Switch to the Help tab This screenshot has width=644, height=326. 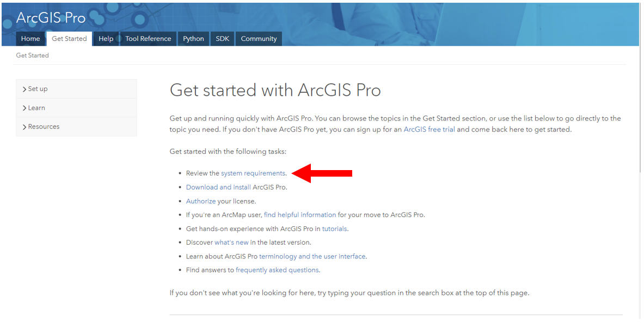click(106, 39)
